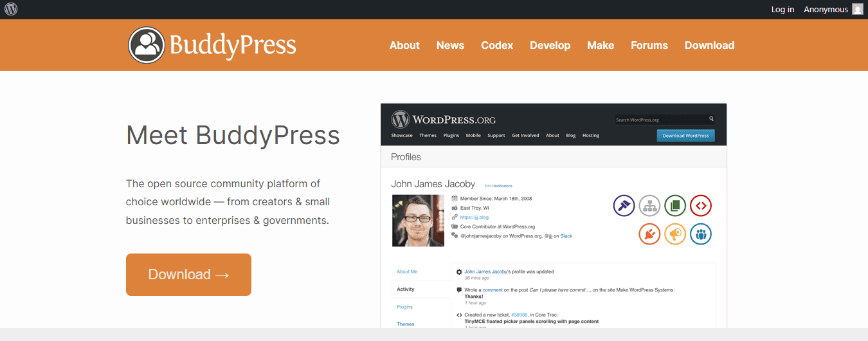Open the Codex navigation item
This screenshot has height=341, width=868.
coord(497,45)
